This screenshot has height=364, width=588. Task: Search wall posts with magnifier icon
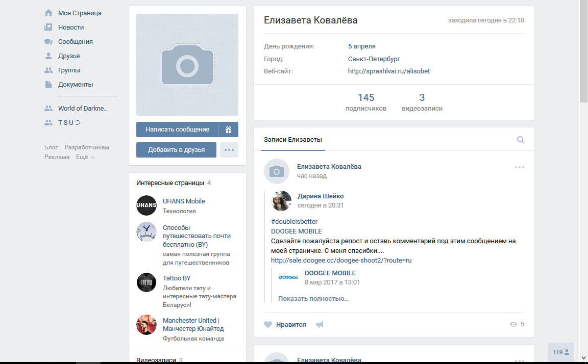pyautogui.click(x=521, y=140)
